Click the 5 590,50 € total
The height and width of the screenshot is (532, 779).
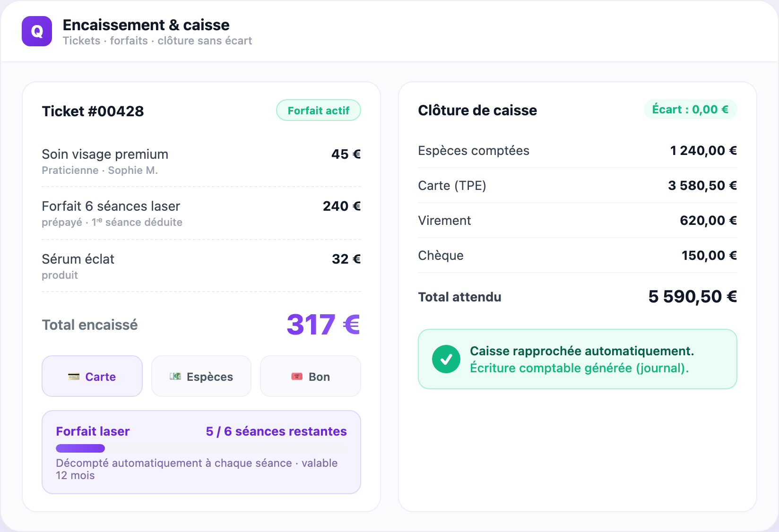(x=692, y=296)
